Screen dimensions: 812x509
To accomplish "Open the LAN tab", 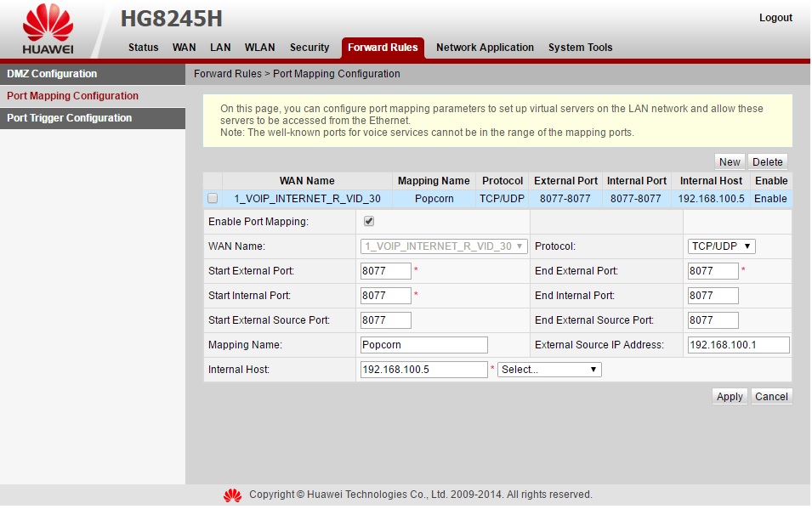I will (220, 47).
